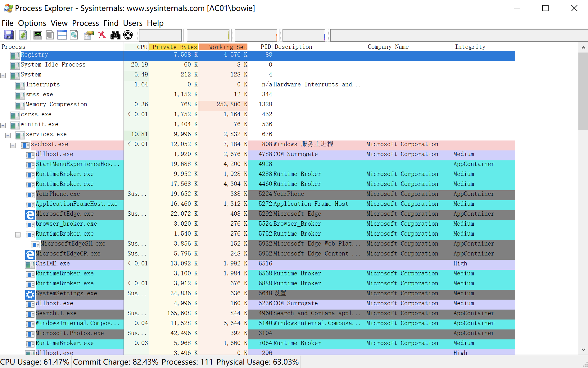Toggle the Show Lower Pane icon
Screen dimensions: 588x368
point(62,35)
